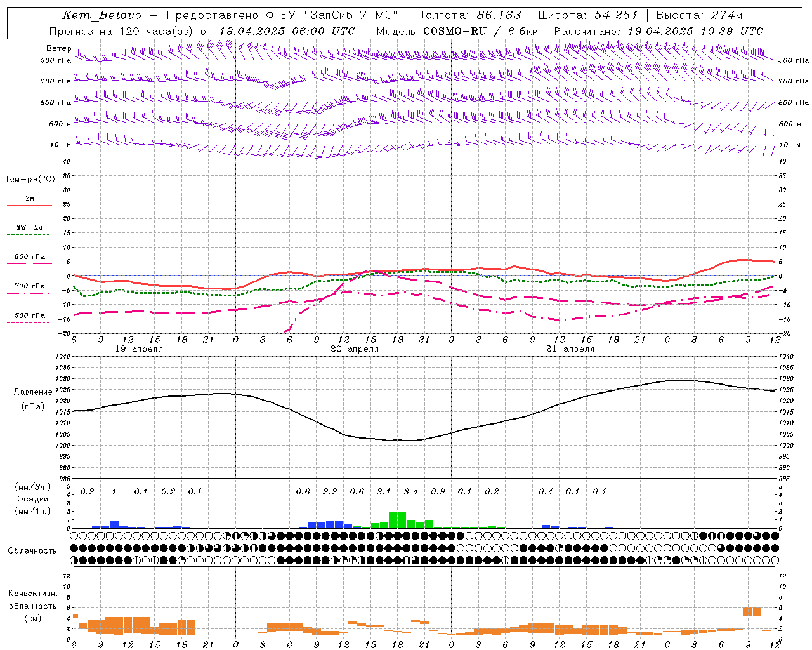Click the precipitation value 0.9
The image size is (812, 650).
click(438, 491)
